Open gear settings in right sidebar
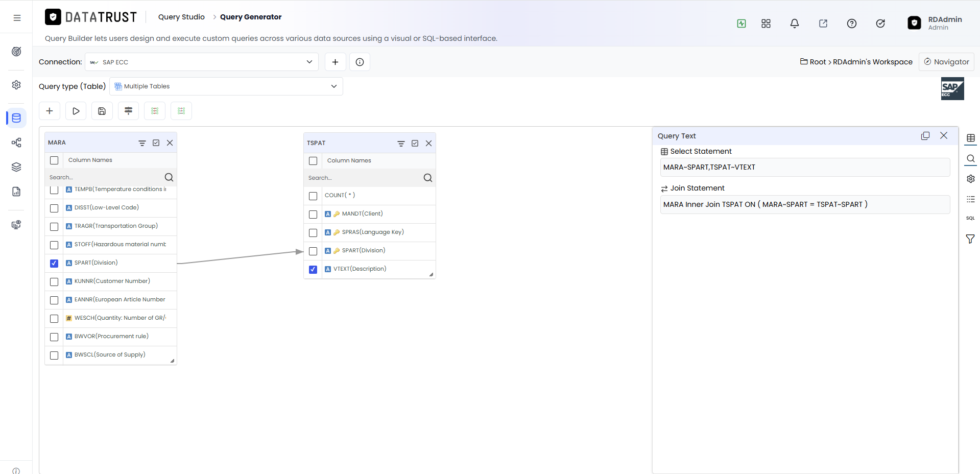Viewport: 980px width, 474px height. point(971,179)
